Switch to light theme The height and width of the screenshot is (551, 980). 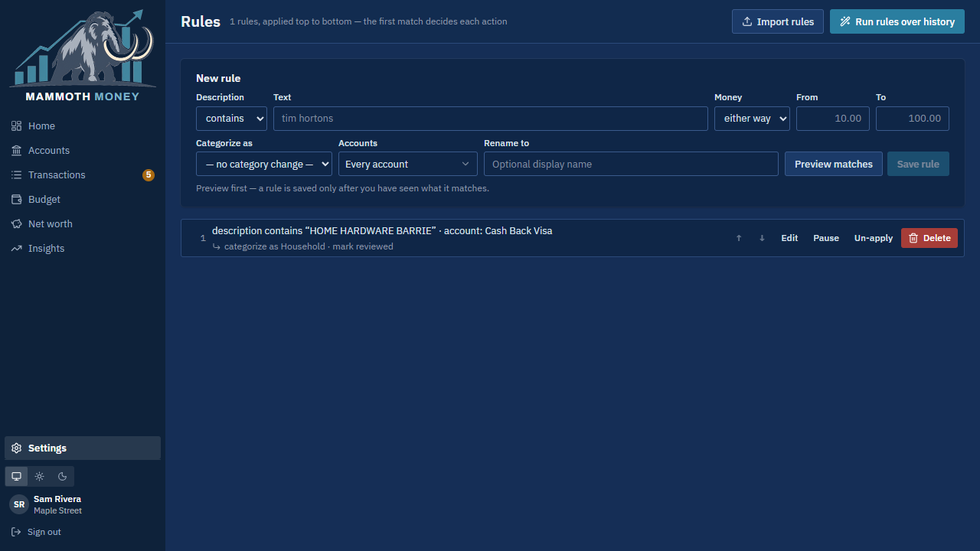tap(40, 476)
